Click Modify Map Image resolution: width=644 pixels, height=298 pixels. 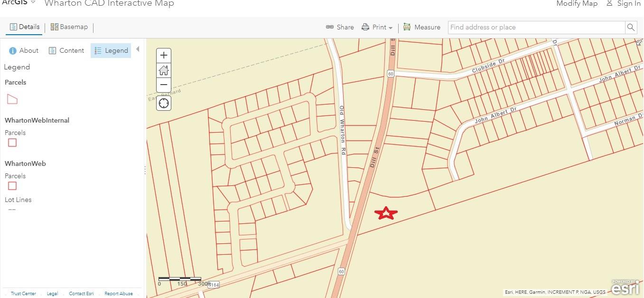pyautogui.click(x=577, y=4)
